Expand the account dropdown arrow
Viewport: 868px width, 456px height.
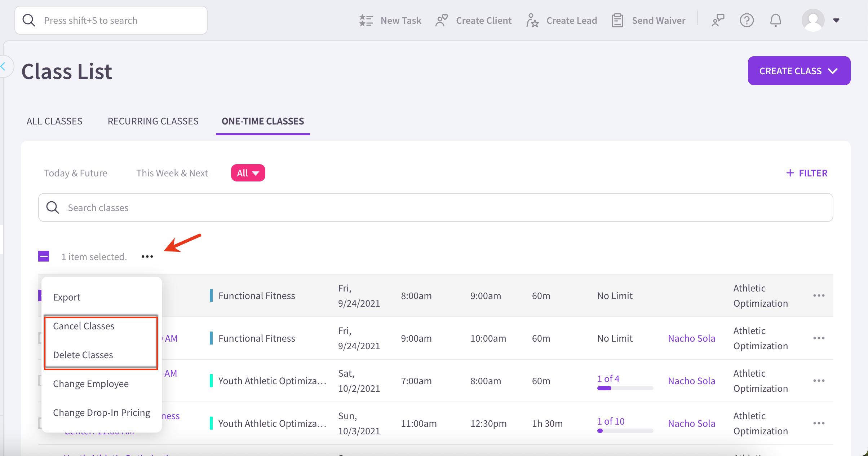click(836, 21)
